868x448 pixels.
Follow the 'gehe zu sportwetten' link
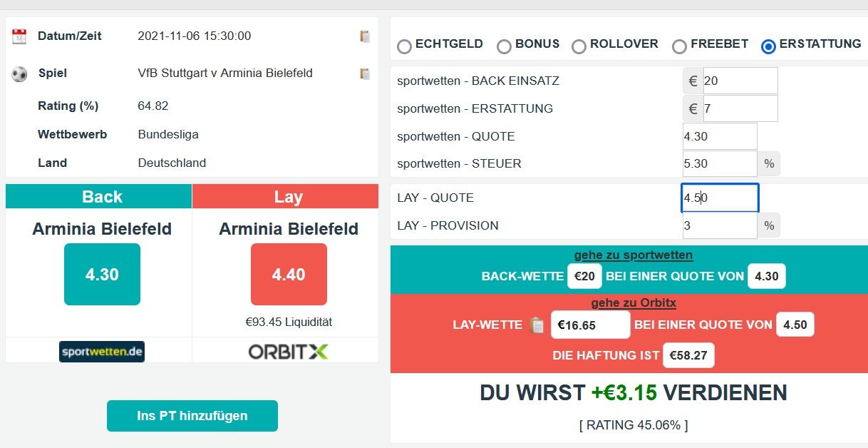pyautogui.click(x=634, y=255)
